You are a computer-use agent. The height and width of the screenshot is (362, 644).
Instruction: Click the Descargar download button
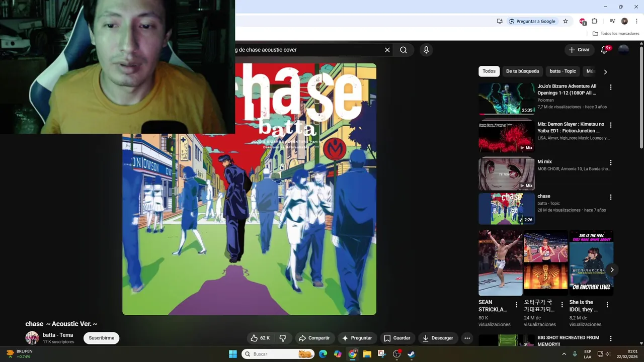coord(438,338)
